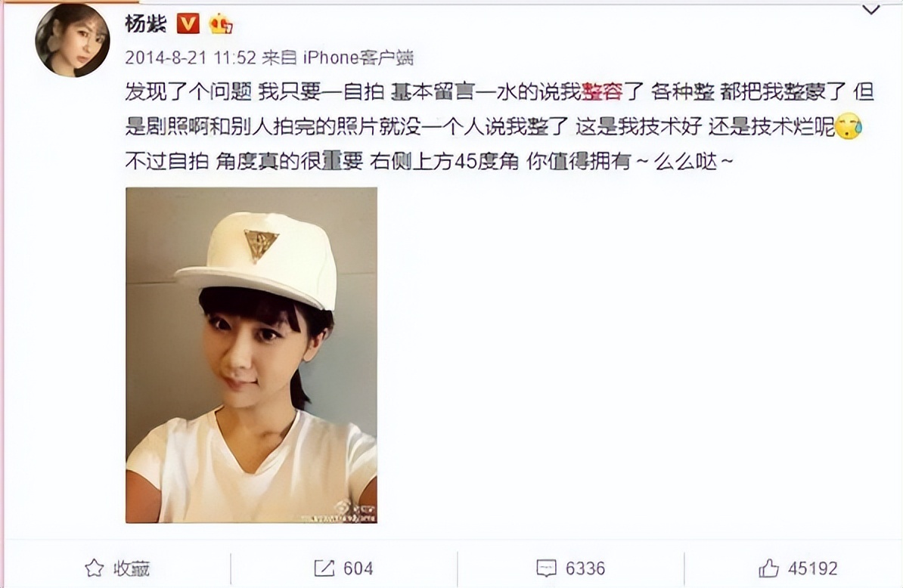Click the repost arrow icon

324,568
